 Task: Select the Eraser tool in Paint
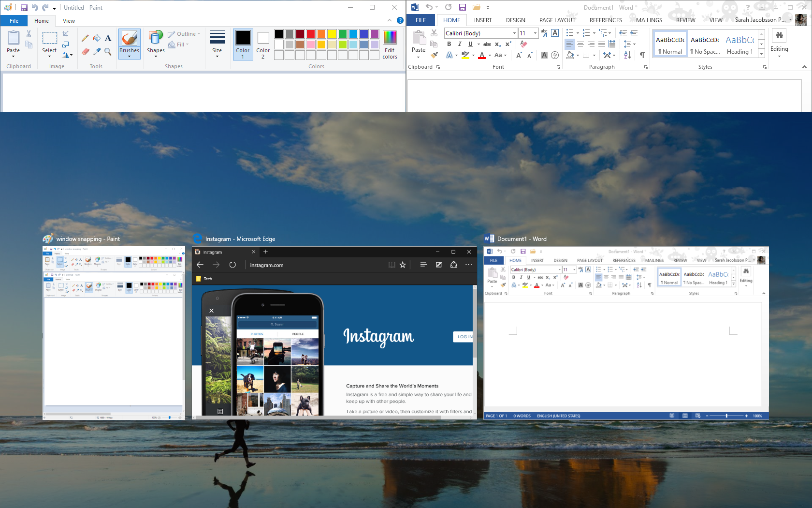pos(86,51)
